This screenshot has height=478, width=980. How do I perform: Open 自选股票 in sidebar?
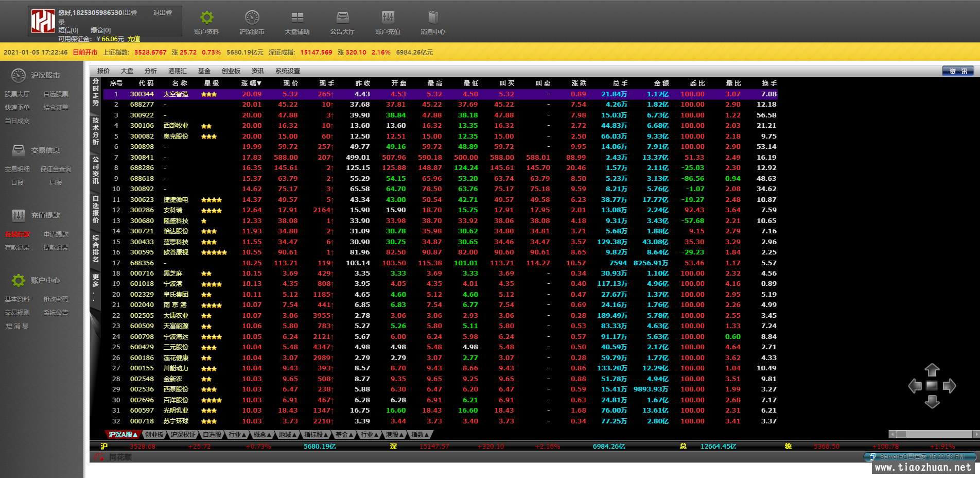(56, 94)
